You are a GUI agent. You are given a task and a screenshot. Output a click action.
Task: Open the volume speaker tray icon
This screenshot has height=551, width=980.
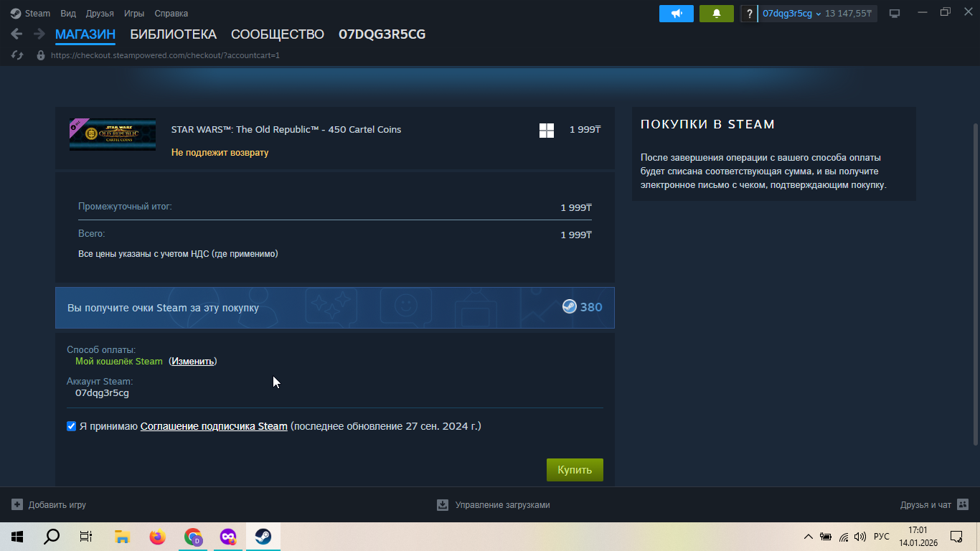point(860,537)
